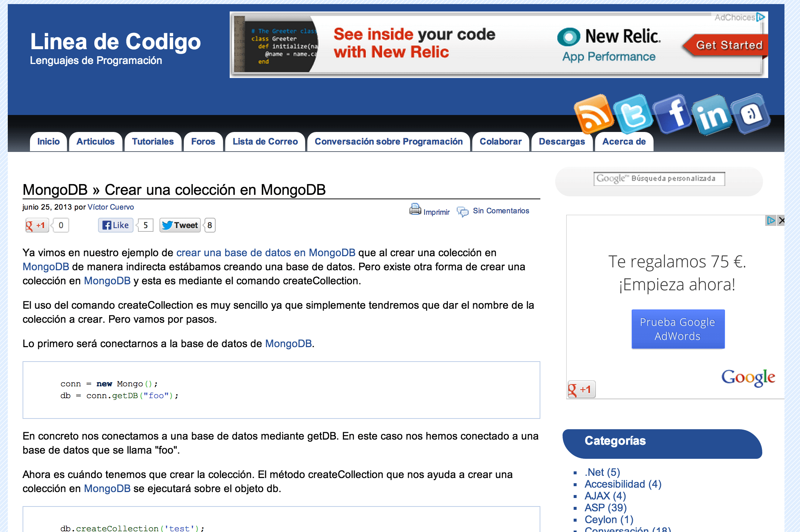Select the ASP (39) category
Viewport: 800px width, 532px height.
coord(605,508)
